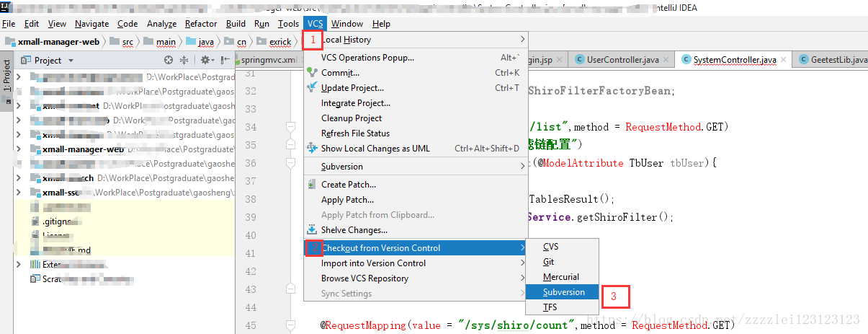This screenshot has width=868, height=334.
Task: Expand the External Libraries tree node
Action: 19,265
